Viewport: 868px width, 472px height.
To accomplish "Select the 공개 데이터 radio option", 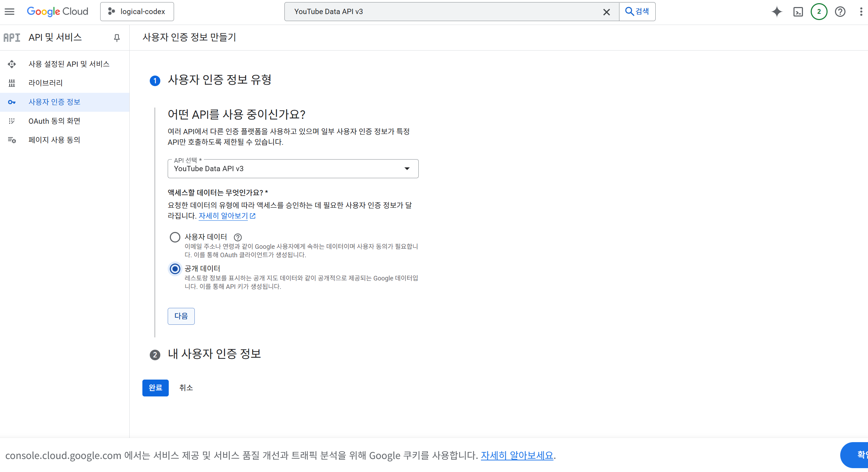I will 175,269.
